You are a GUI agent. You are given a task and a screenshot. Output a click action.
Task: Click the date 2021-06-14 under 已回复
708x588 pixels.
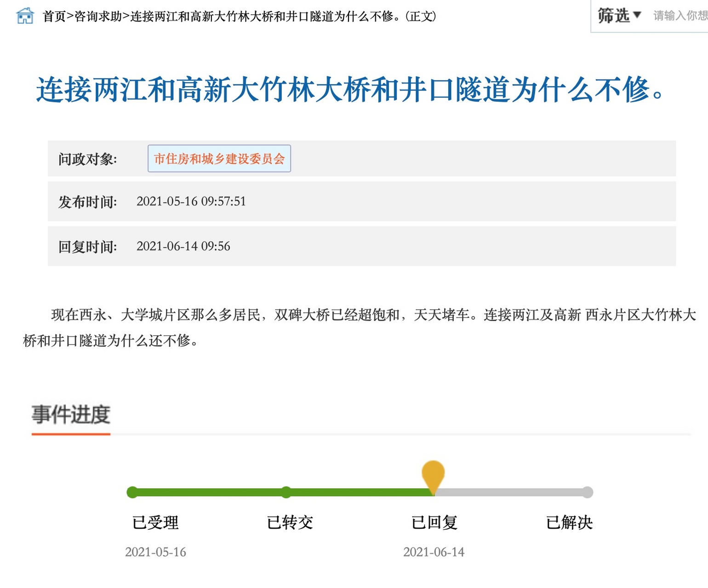434,552
